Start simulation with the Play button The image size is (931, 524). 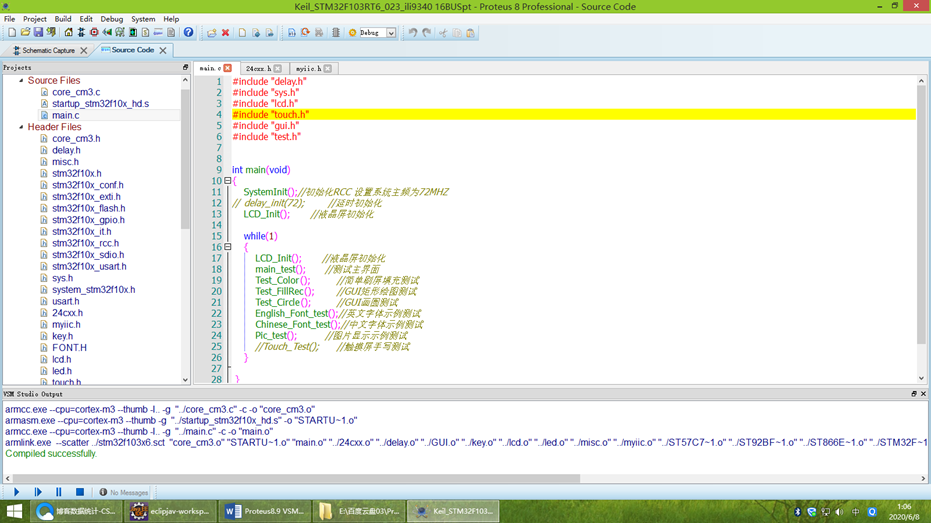pos(17,492)
